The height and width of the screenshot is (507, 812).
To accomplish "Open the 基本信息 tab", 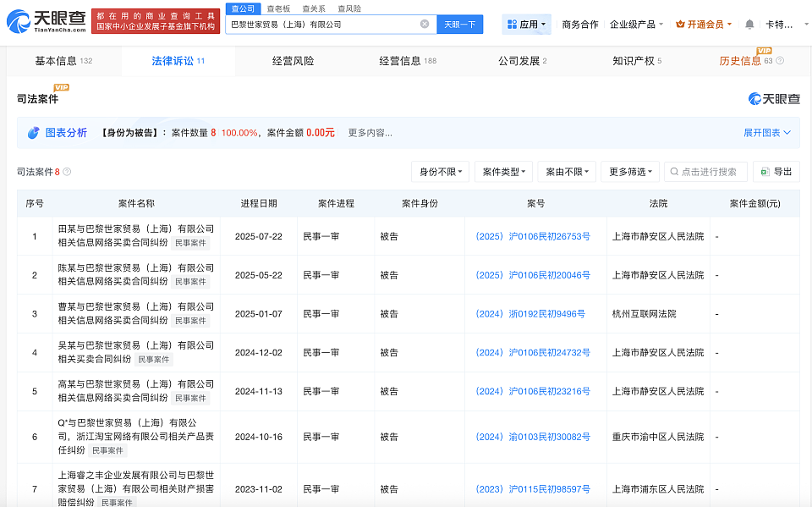I will (63, 61).
